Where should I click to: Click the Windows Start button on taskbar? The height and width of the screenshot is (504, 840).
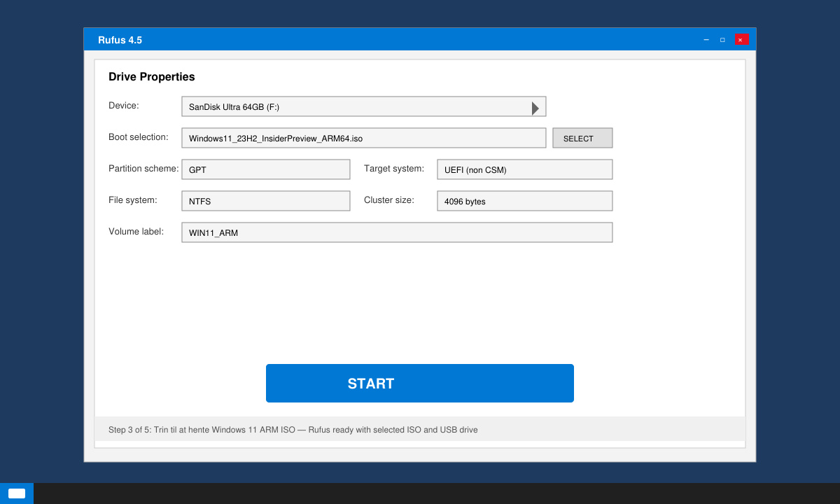tap(17, 493)
